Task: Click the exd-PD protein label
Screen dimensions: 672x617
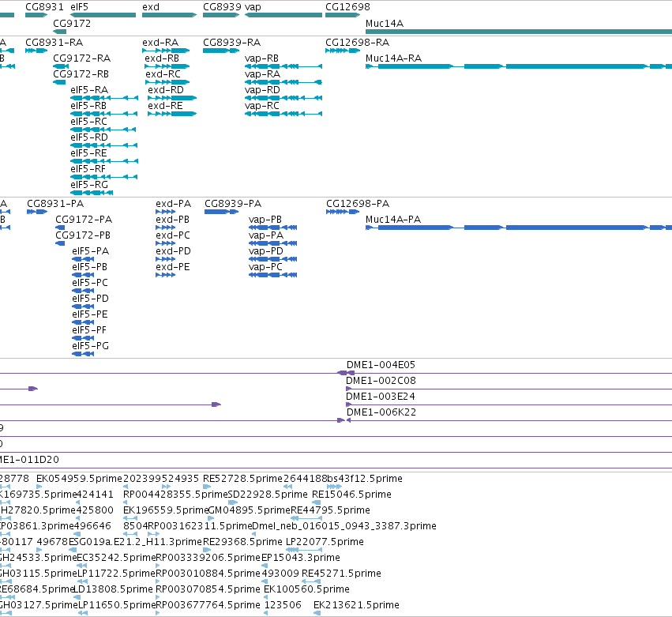Action: click(x=173, y=251)
